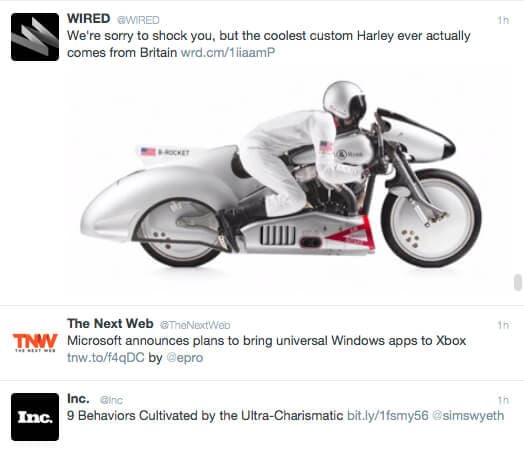The image size is (524, 455).
Task: Click the WIRED profile avatar icon
Action: tap(35, 37)
